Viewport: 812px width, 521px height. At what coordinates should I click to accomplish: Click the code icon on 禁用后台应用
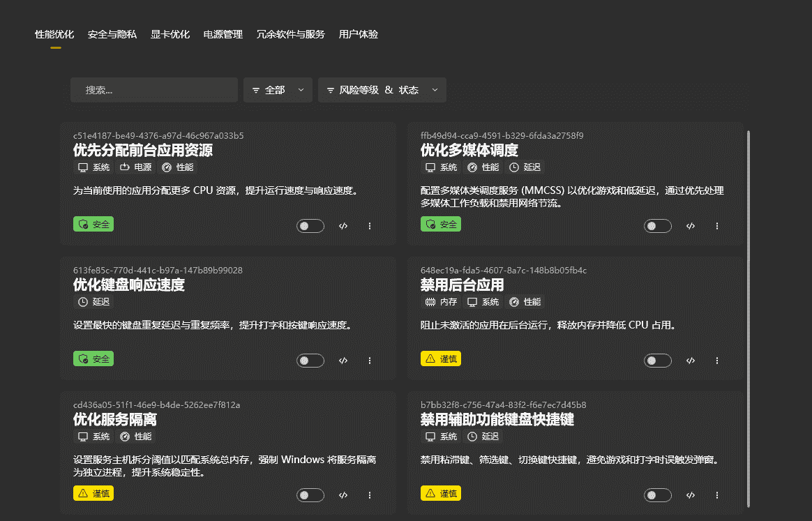[x=691, y=361]
